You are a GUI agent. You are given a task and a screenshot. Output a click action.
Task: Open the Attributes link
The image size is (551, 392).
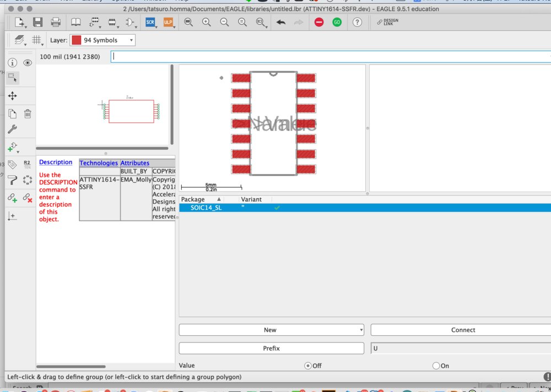tap(135, 163)
